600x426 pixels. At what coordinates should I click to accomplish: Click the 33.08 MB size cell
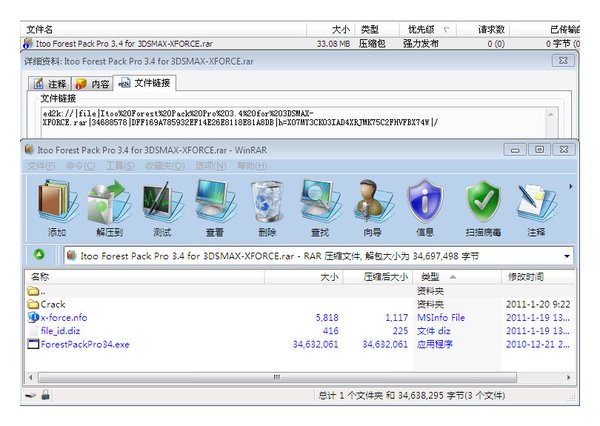[x=333, y=44]
